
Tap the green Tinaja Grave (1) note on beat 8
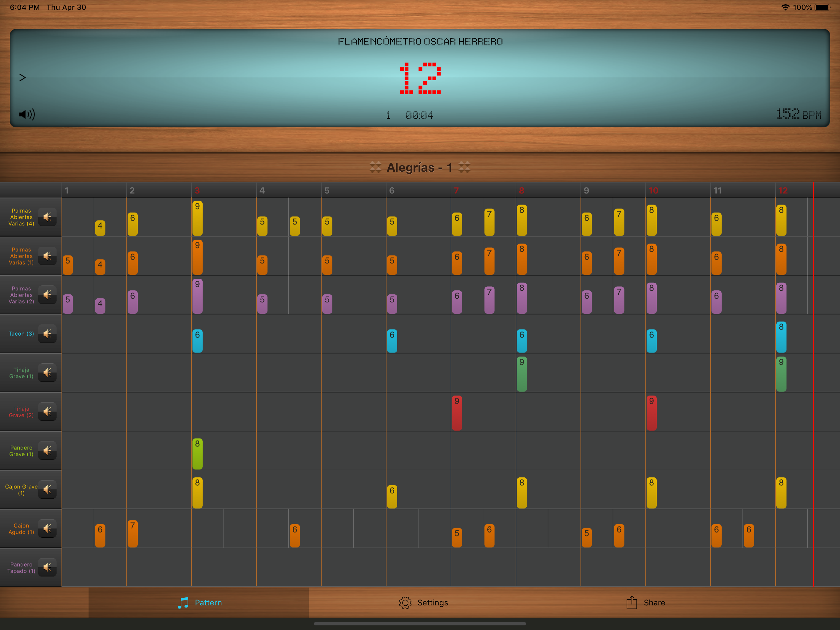coord(522,374)
